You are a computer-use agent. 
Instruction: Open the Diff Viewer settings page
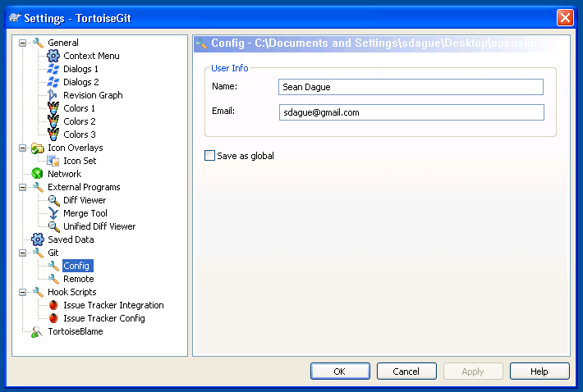(x=84, y=200)
